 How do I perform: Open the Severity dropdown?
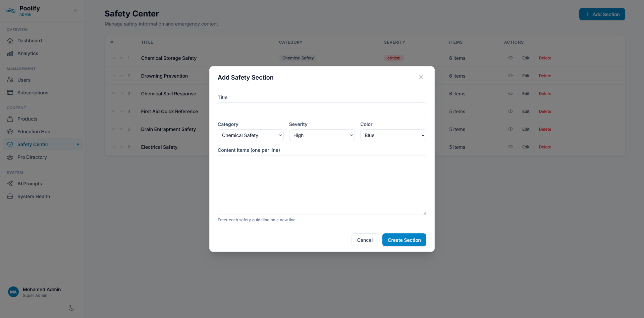click(322, 135)
